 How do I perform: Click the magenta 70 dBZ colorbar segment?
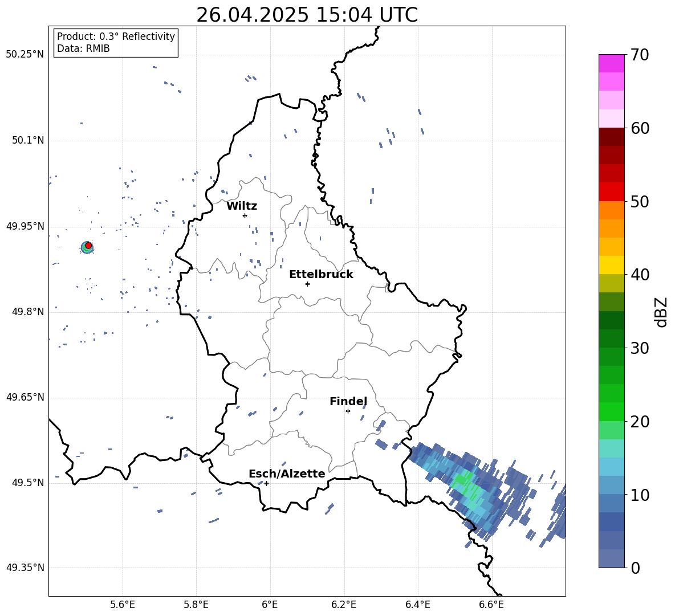pos(611,63)
